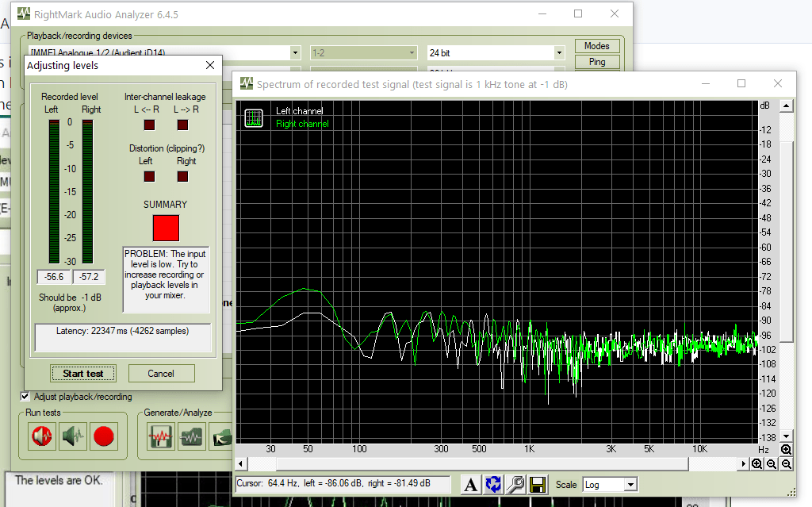This screenshot has height=507, width=812.
Task: Click horizontal zoom-in magnifier with plus sign
Action: [756, 463]
